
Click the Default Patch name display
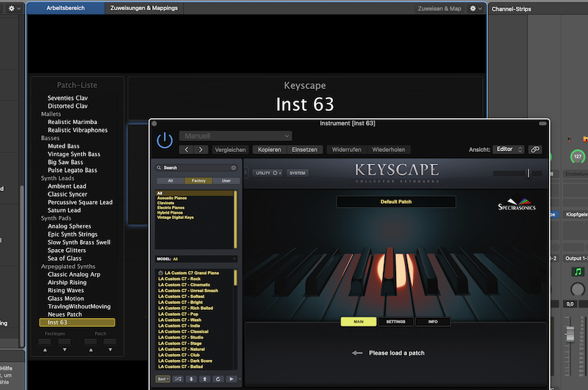[x=396, y=201]
